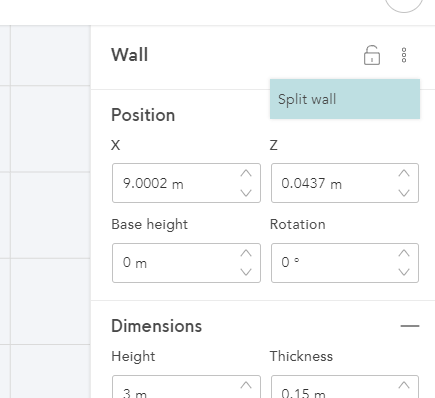
Task: Decrease the Z position value
Action: click(404, 193)
